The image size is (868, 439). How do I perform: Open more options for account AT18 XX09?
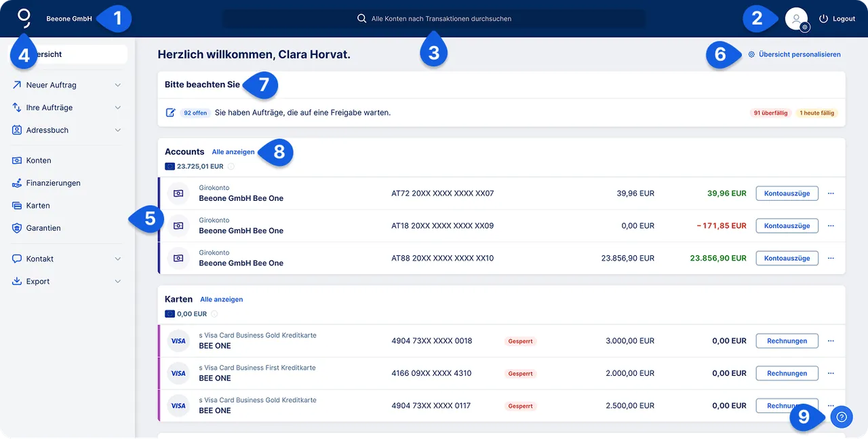(831, 226)
